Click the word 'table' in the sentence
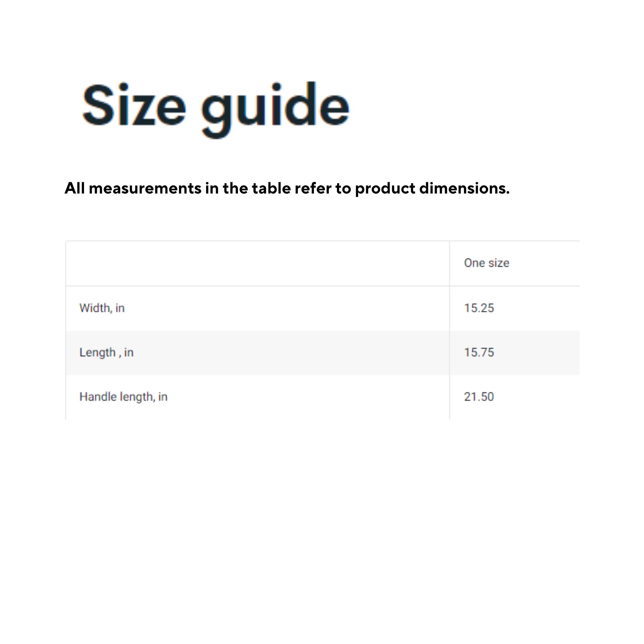The width and height of the screenshot is (644, 644). click(x=271, y=188)
